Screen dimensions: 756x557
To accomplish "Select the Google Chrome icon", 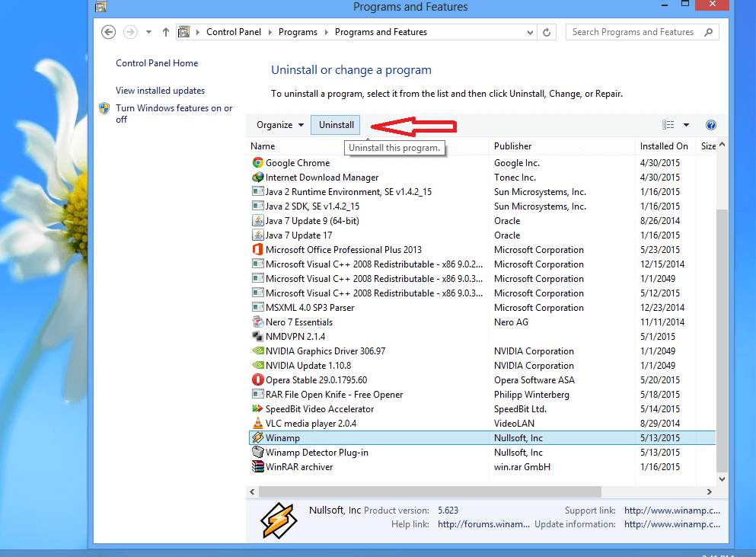I will (258, 162).
